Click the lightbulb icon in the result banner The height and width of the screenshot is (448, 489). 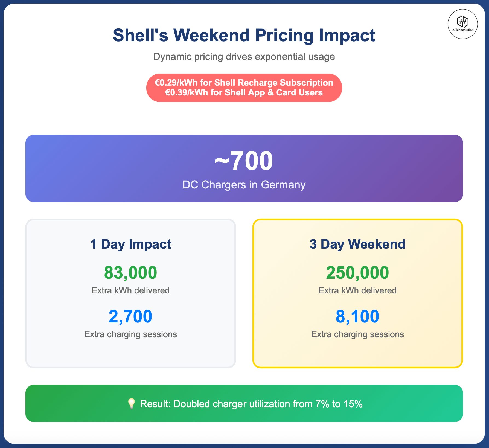tap(132, 404)
